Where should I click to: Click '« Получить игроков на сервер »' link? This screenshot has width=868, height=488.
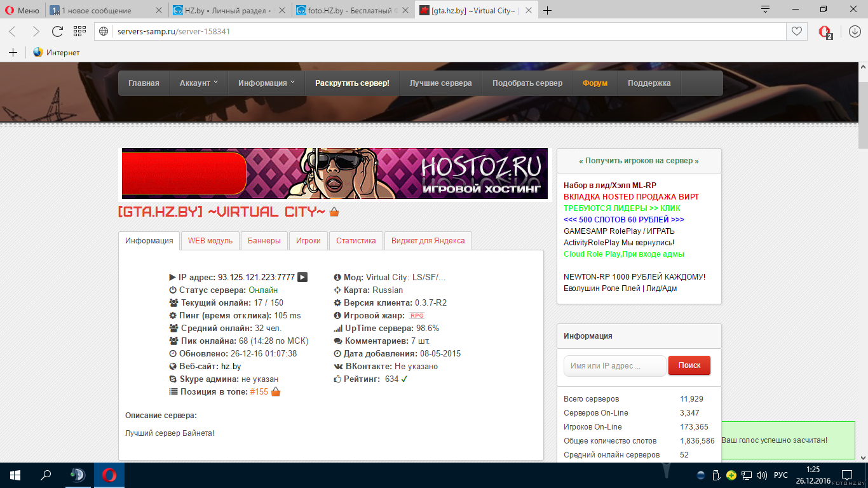(639, 161)
